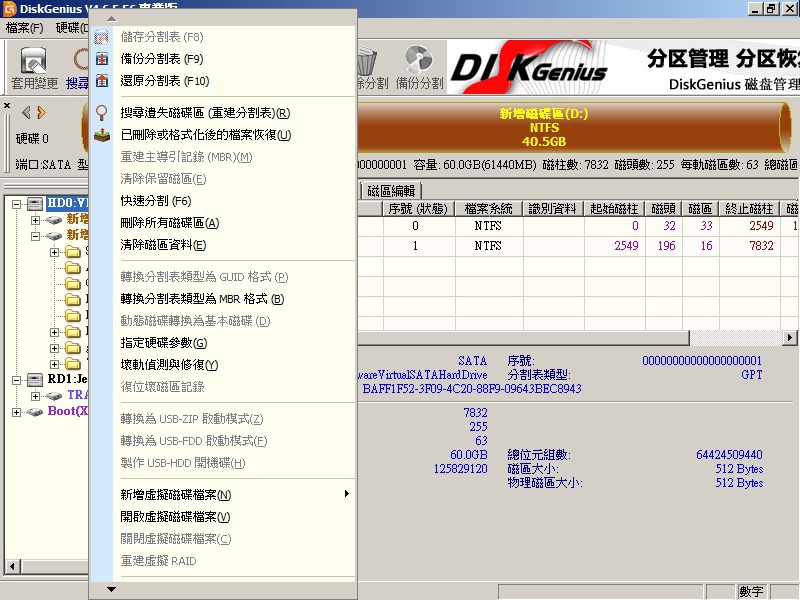This screenshot has width=800, height=600.
Task: Choose 轉換分割表類型為 MBR 格式
Action: [202, 299]
